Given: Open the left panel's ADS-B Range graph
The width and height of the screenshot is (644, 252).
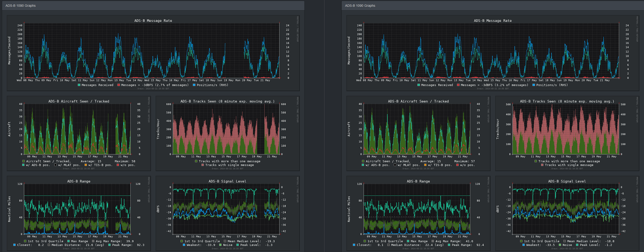Looking at the screenshot, I should [x=79, y=213].
